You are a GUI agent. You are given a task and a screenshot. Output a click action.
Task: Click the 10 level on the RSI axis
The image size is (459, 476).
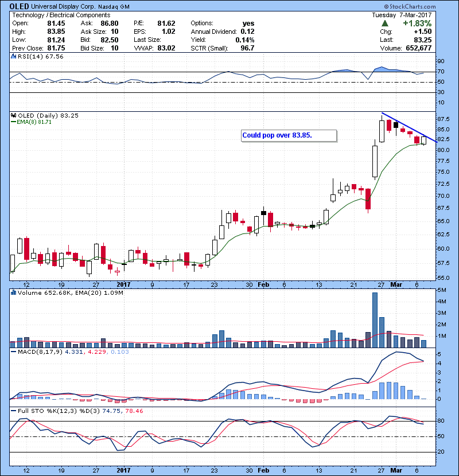tap(441, 103)
